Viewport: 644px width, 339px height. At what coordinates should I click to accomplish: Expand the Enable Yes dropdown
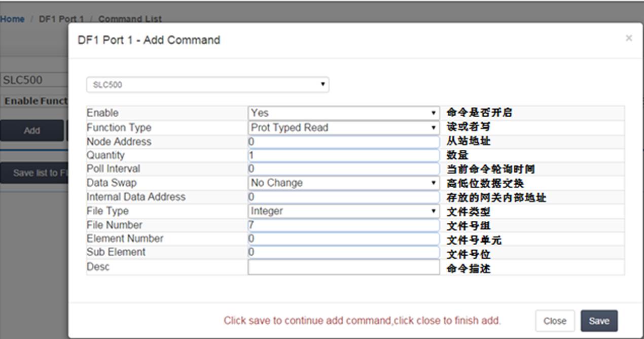tap(344, 113)
